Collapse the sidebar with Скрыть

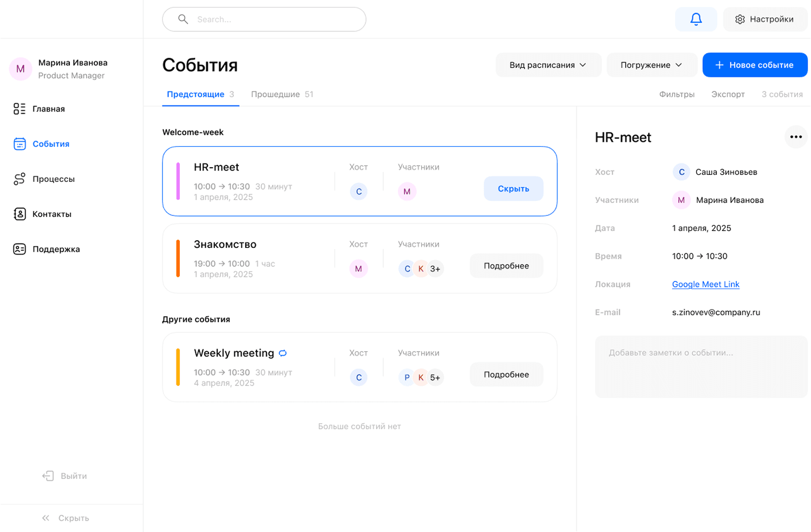click(x=65, y=518)
